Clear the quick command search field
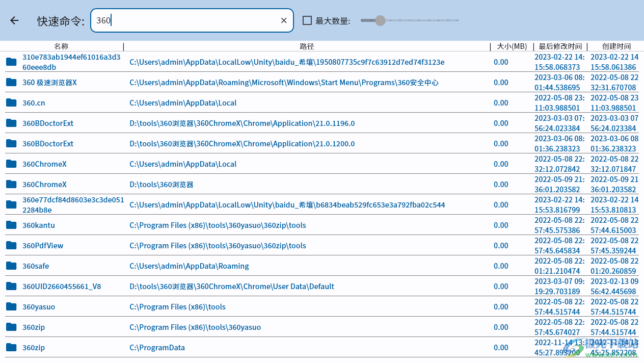644x363 pixels. (x=284, y=20)
